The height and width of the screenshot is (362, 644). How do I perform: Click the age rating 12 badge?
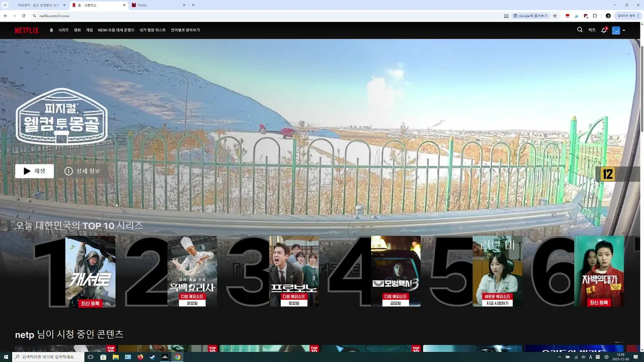click(608, 174)
